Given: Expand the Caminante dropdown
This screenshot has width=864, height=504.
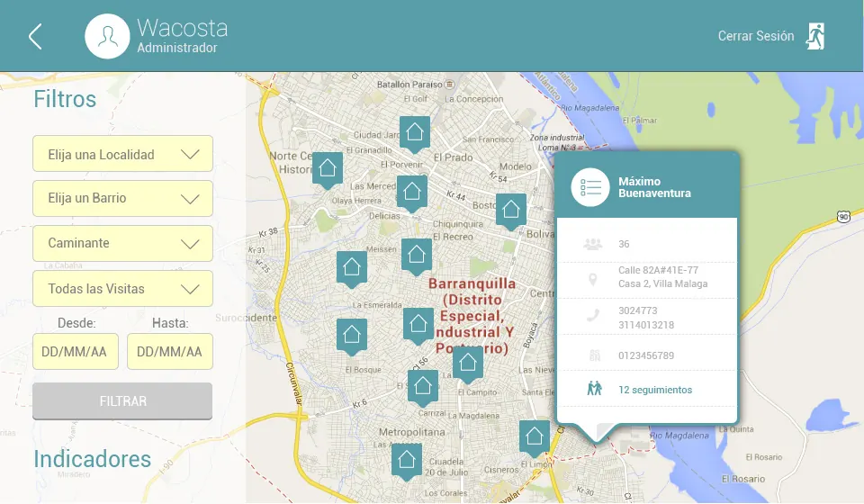Looking at the screenshot, I should point(123,244).
